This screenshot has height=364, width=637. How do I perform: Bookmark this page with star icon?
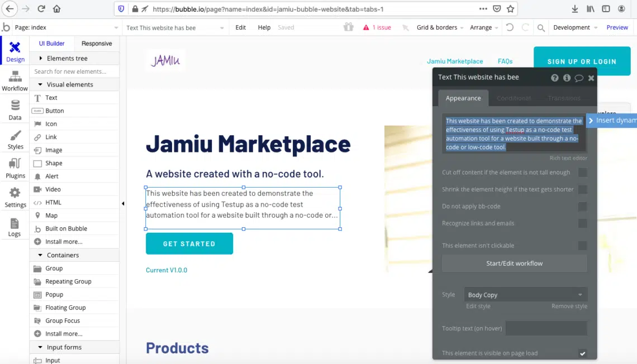coord(511,9)
